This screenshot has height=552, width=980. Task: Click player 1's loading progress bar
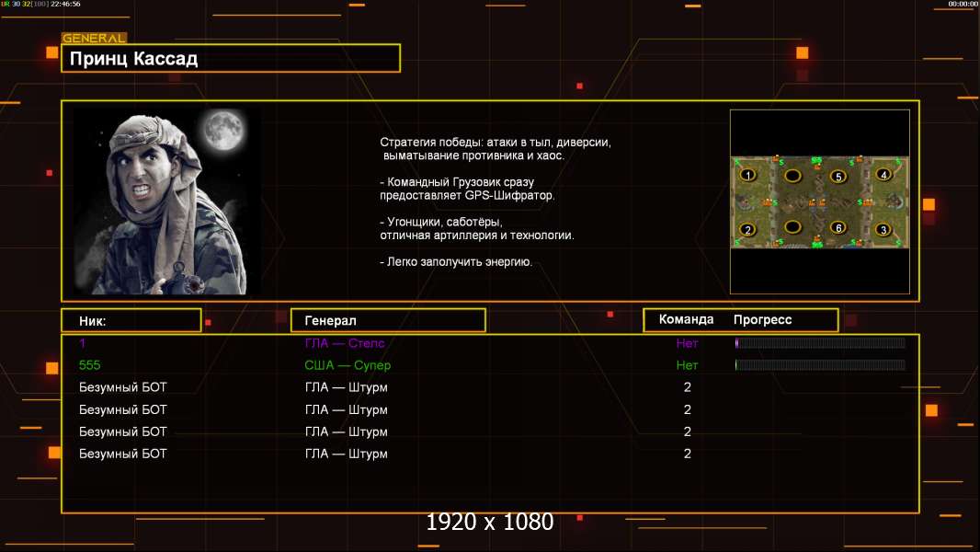[x=820, y=342]
